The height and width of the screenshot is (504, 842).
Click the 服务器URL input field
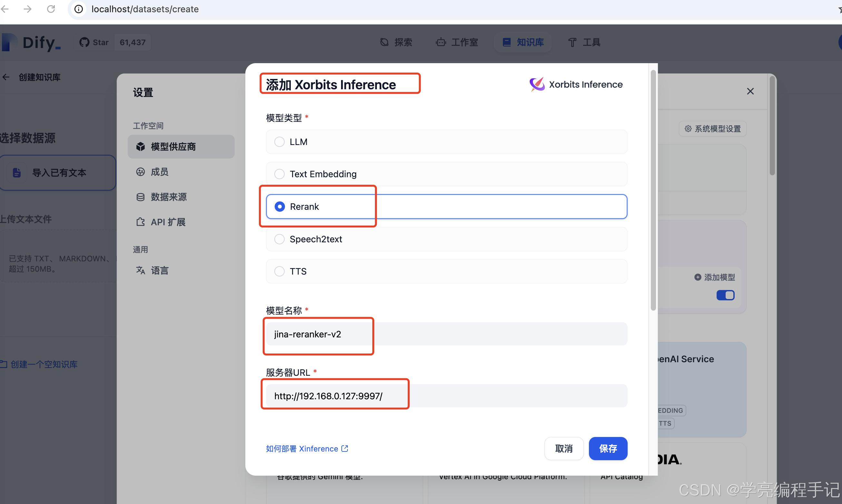click(442, 396)
